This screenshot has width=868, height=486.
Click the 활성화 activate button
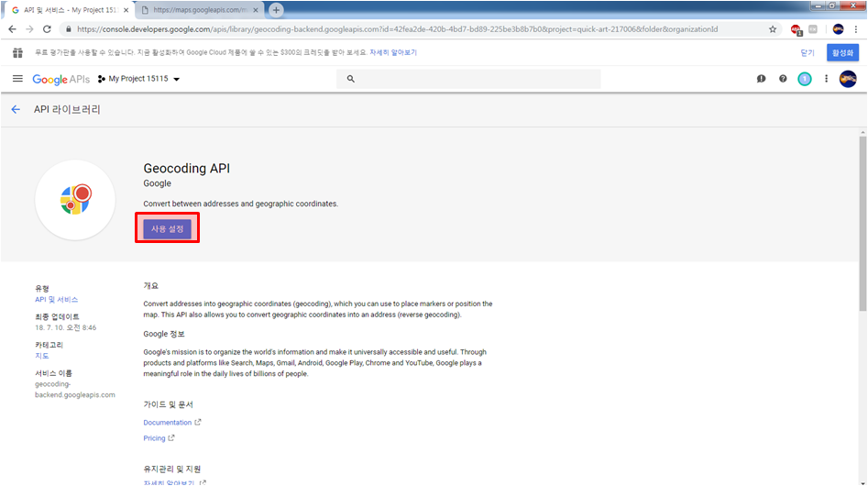point(842,52)
